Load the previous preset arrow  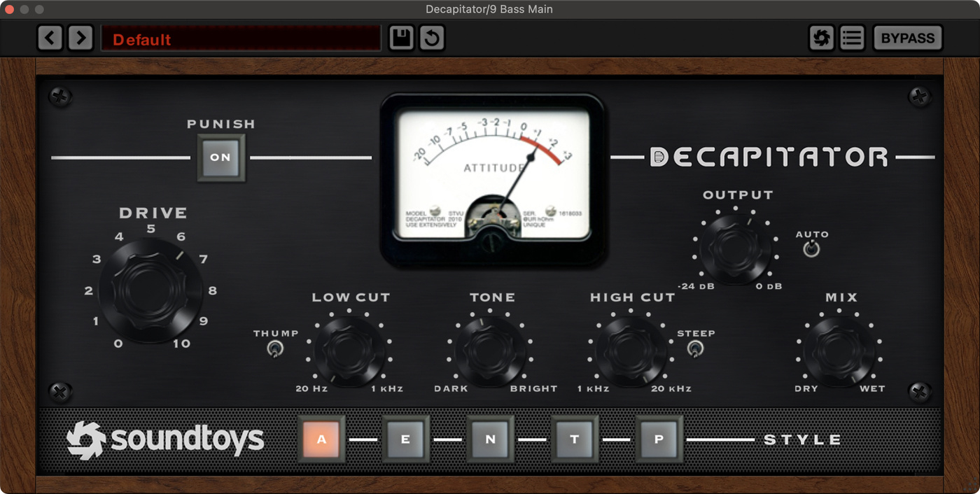[x=50, y=38]
